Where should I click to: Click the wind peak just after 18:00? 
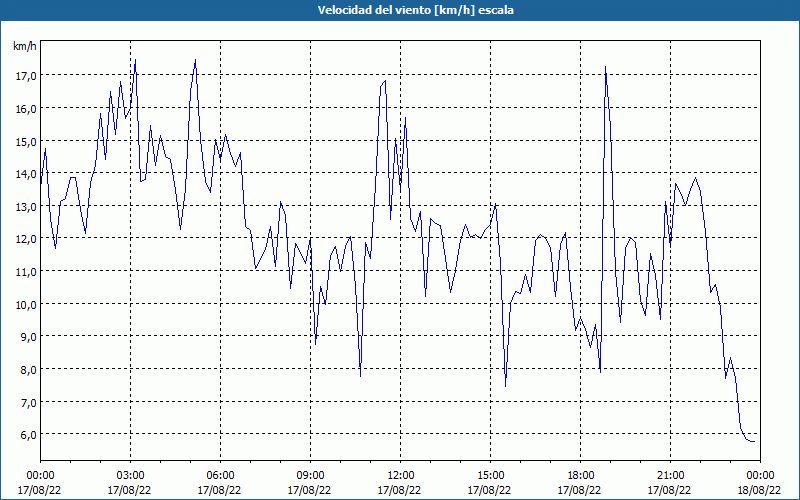point(605,67)
